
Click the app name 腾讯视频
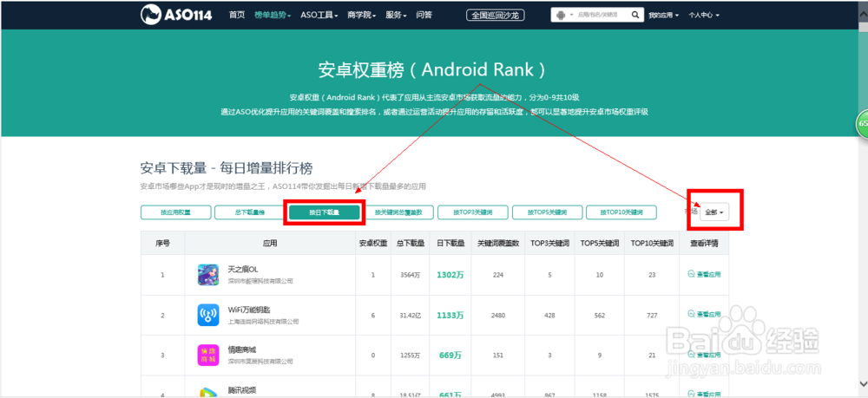(x=242, y=389)
